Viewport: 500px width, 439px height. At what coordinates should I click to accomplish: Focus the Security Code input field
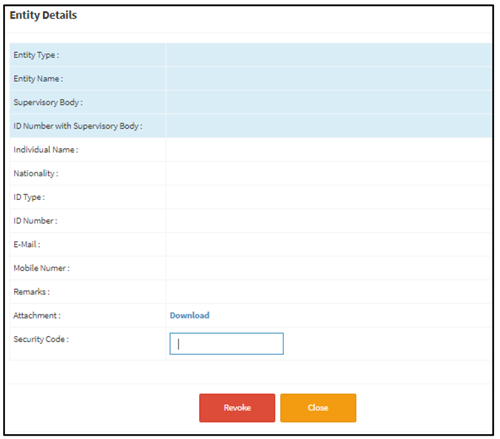(227, 344)
